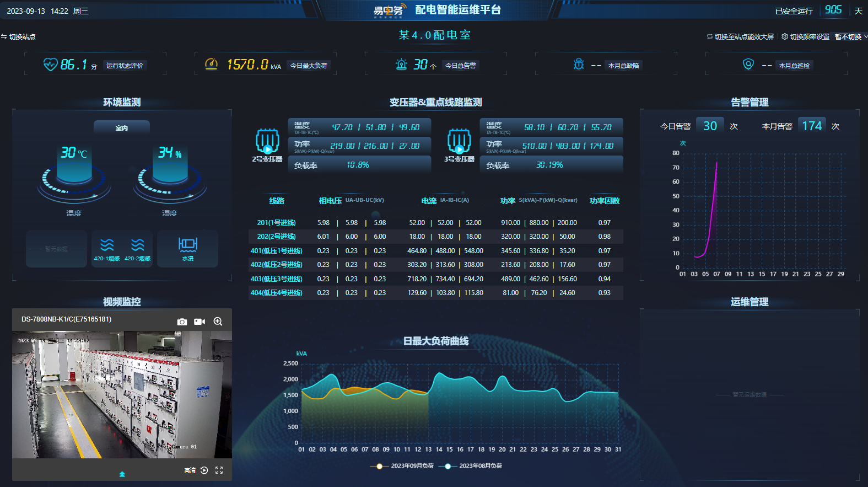Screen dimensions: 868x487
Task: Click the camera snapshot icon in video panel
Action: click(182, 322)
